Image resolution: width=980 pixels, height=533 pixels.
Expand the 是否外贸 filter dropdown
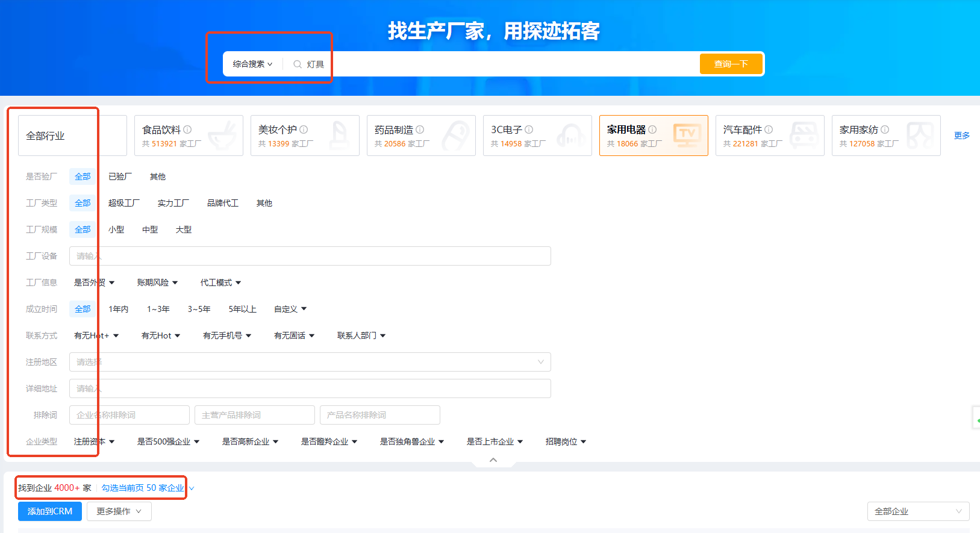[94, 282]
